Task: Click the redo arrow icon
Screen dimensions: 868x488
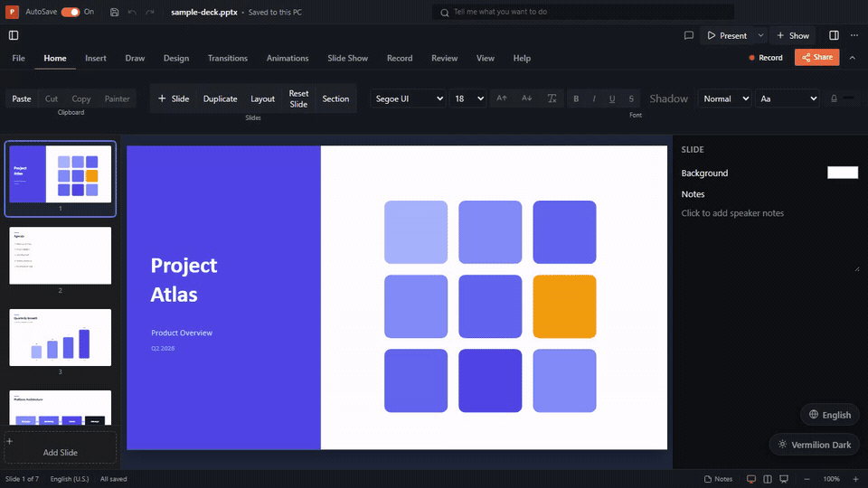Action: [x=149, y=12]
